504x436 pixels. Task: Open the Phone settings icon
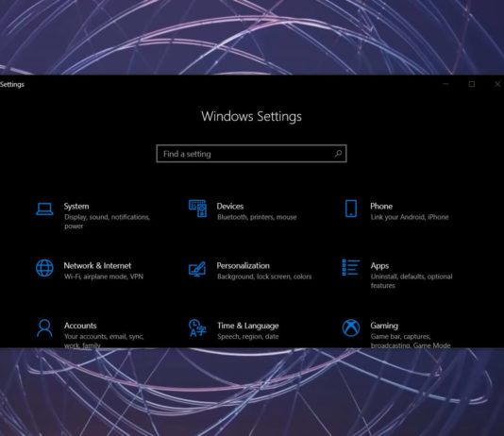click(x=351, y=209)
